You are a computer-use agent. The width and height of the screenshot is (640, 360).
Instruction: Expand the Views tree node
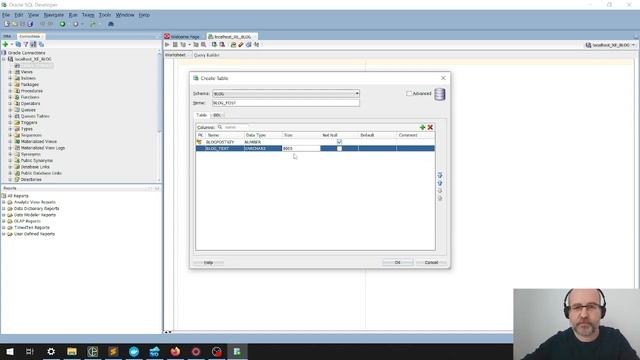pos(10,72)
